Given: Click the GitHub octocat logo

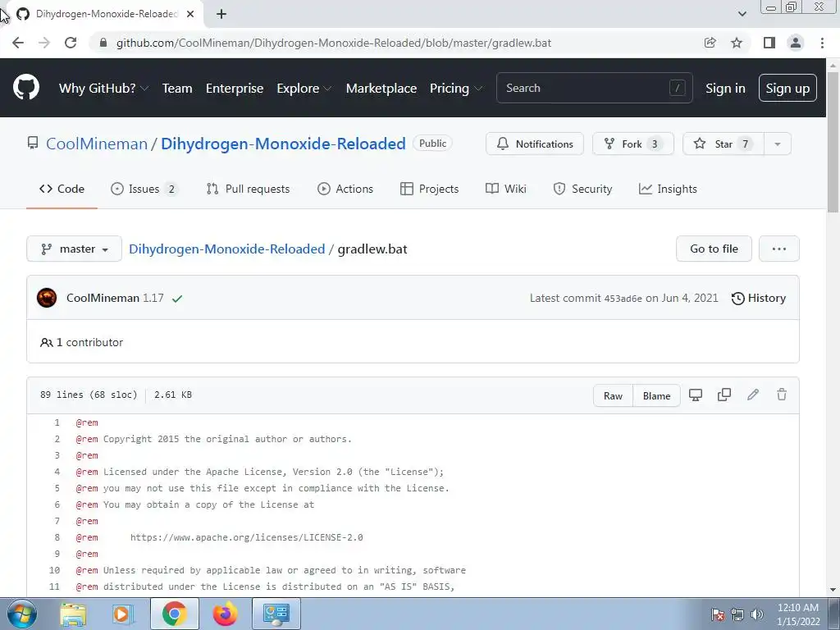Looking at the screenshot, I should (25, 88).
